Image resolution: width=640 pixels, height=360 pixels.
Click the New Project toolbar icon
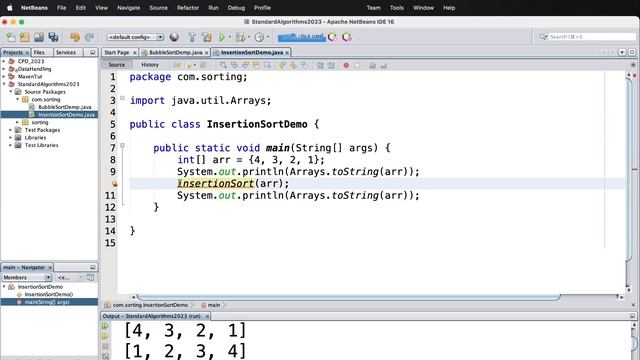tap(24, 37)
